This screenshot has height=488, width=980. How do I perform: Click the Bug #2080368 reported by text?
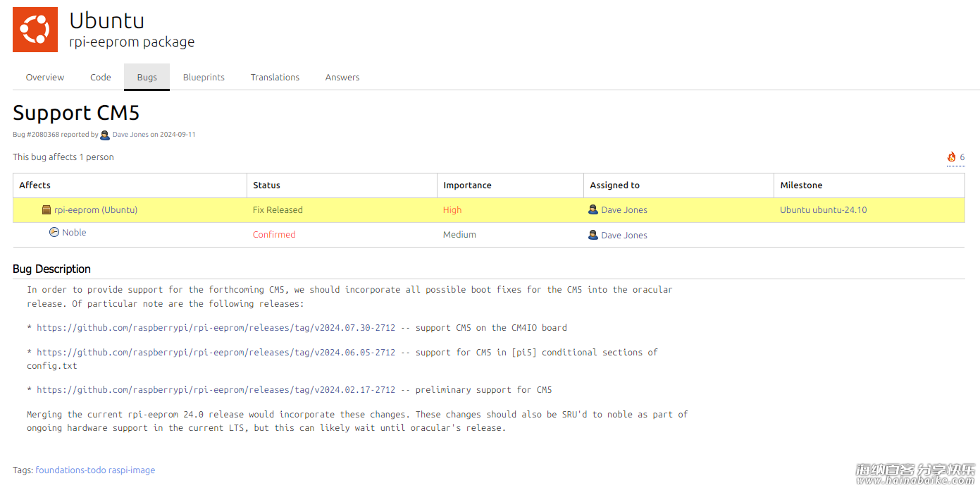(x=56, y=135)
